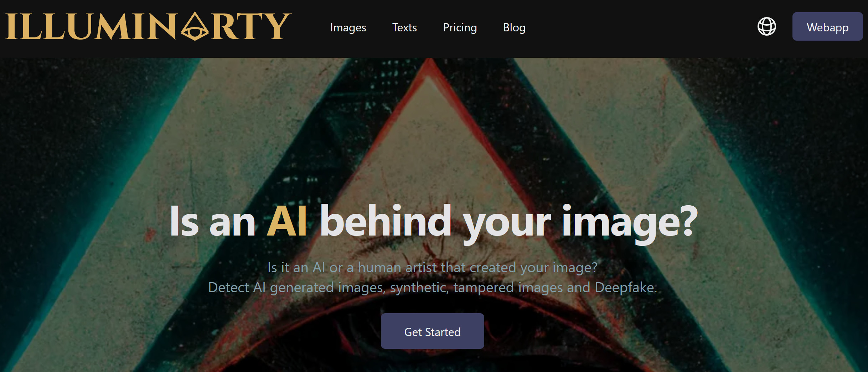Viewport: 868px width, 372px height.
Task: View the Pricing page
Action: (460, 27)
